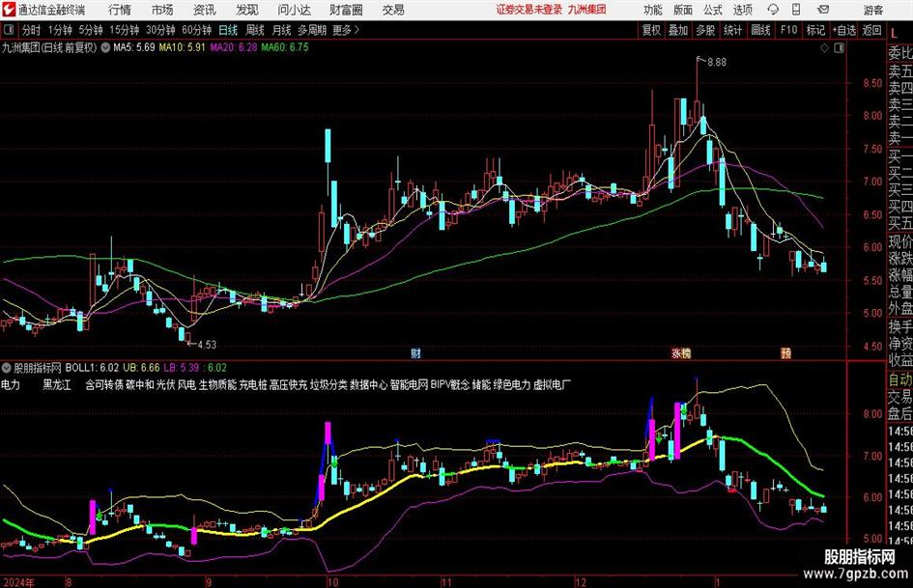Click the 黑龙江 region tag

(x=57, y=385)
